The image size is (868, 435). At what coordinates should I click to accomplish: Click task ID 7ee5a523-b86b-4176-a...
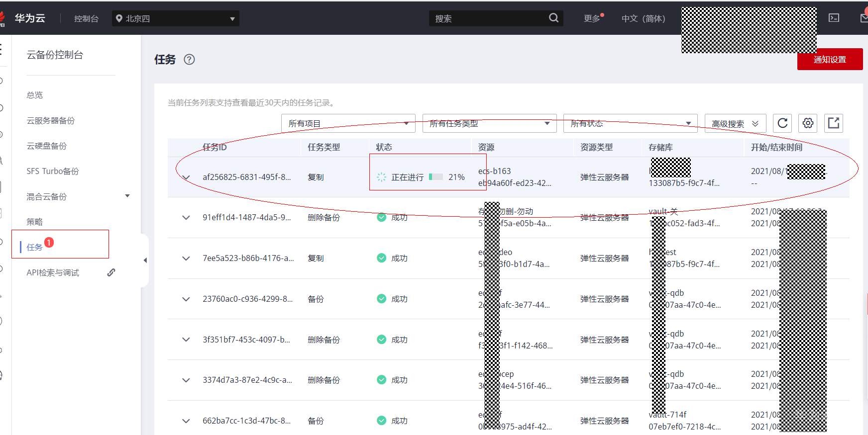point(248,258)
